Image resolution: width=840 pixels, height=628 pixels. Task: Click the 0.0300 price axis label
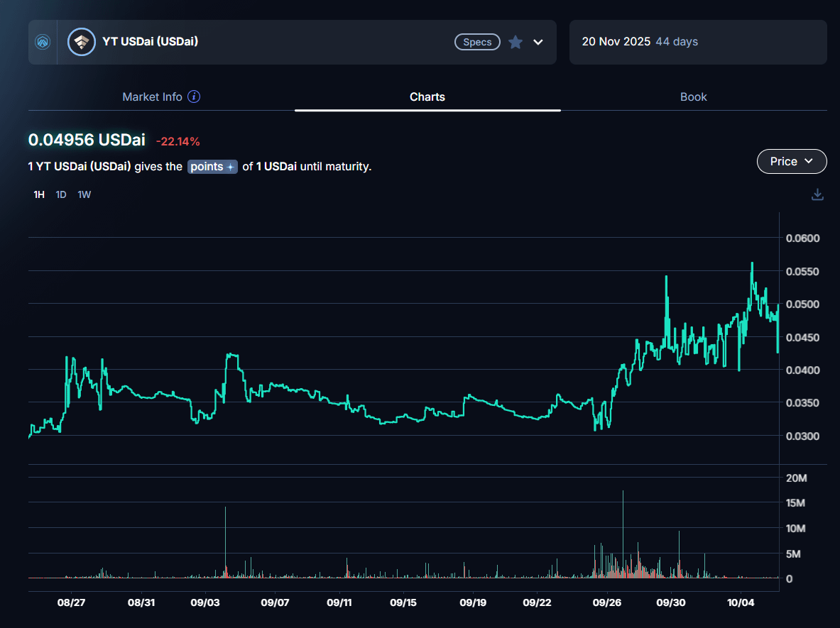click(802, 436)
